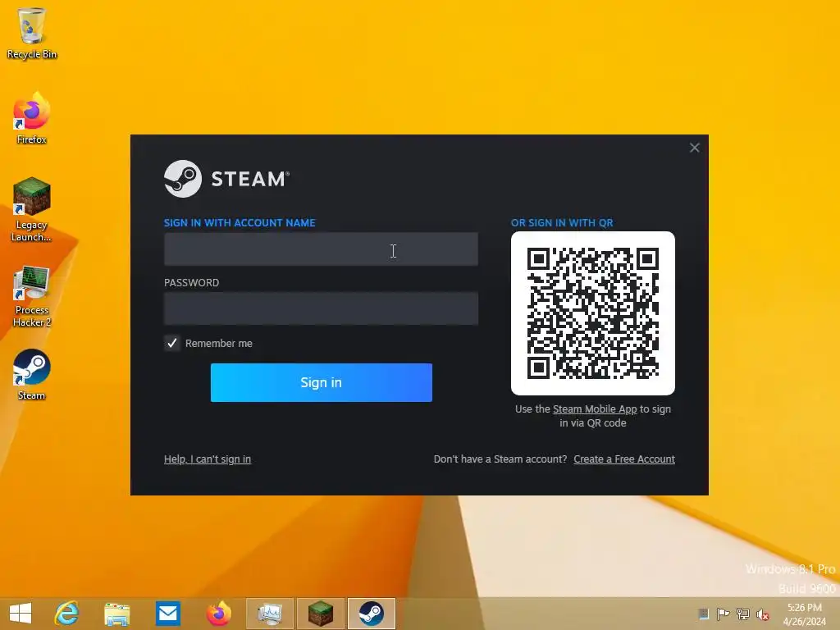Click the first system tray icon left of the flag
The image size is (840, 630).
703,614
